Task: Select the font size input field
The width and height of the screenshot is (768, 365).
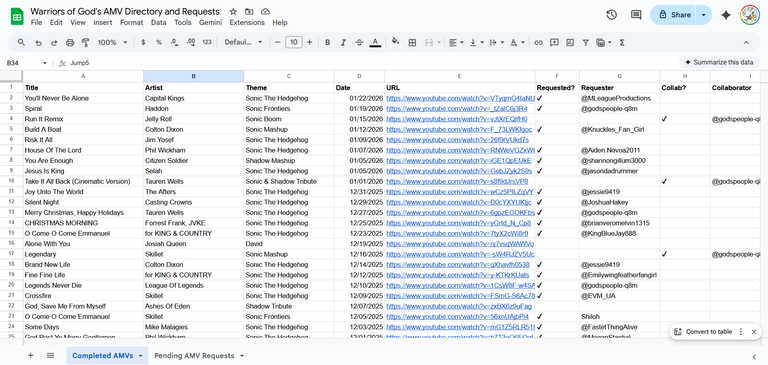Action: tap(293, 43)
